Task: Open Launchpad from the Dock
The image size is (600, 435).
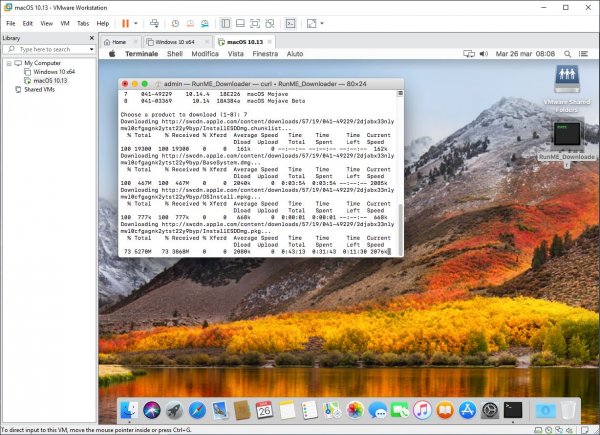Action: (x=174, y=410)
